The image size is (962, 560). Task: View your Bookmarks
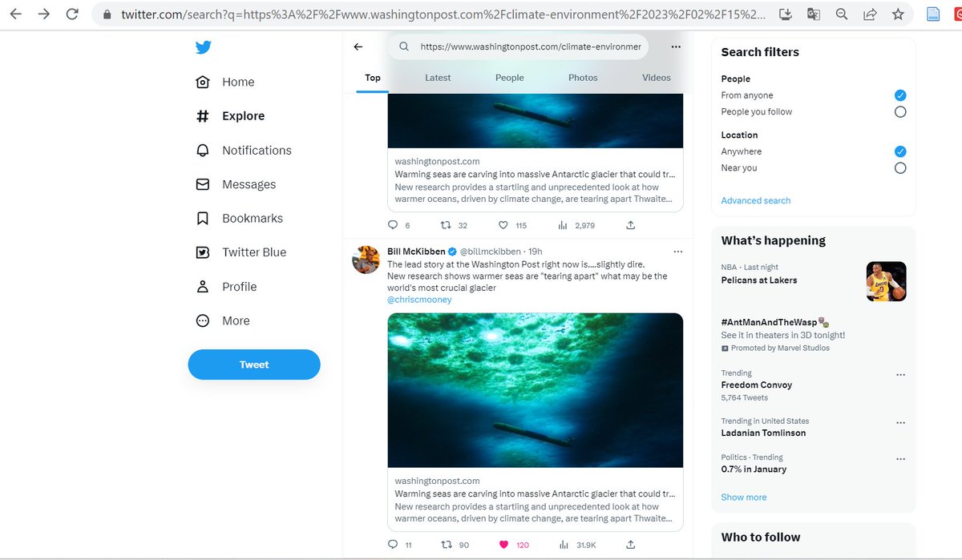tap(253, 218)
